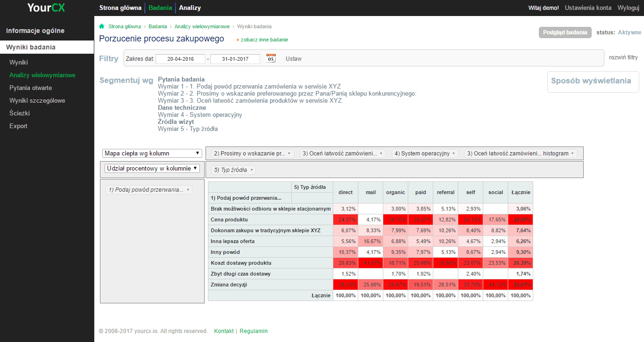This screenshot has width=644, height=342.
Task: Click the 'Kontakt' footer link
Action: coord(224,331)
